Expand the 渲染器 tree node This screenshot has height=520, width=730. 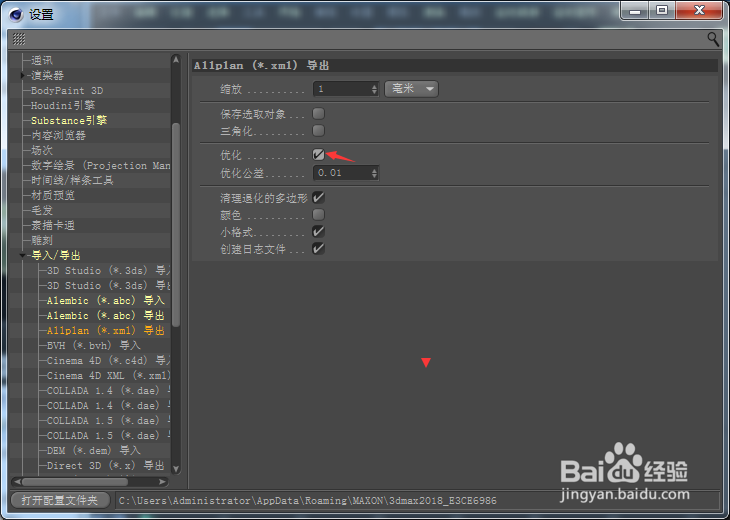tap(22, 75)
